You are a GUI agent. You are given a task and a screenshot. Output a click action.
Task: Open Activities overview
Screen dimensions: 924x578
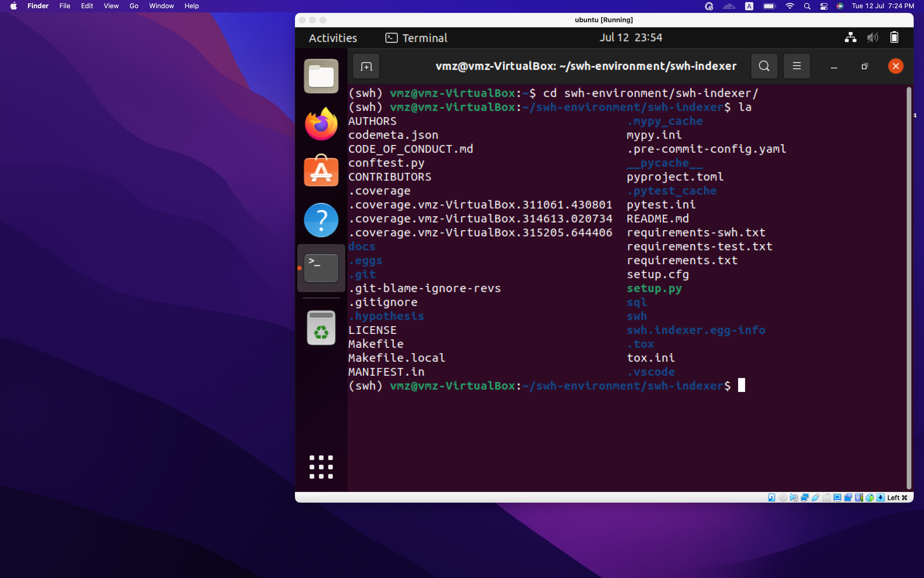[x=333, y=38]
